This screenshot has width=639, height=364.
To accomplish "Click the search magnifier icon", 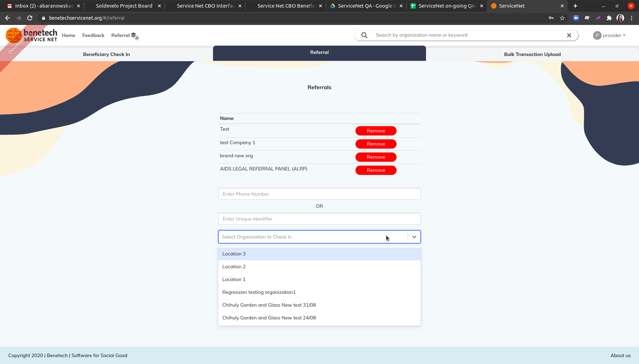I will (364, 35).
